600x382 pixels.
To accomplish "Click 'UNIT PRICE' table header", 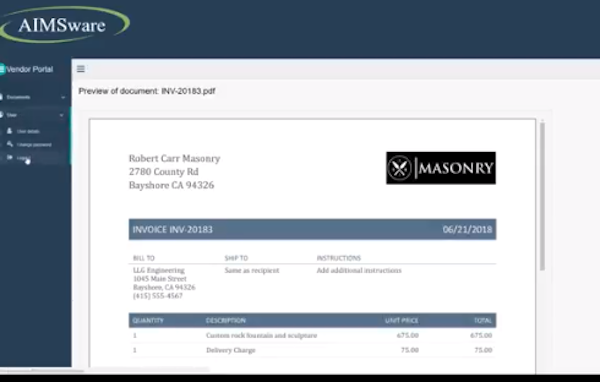I will 402,320.
